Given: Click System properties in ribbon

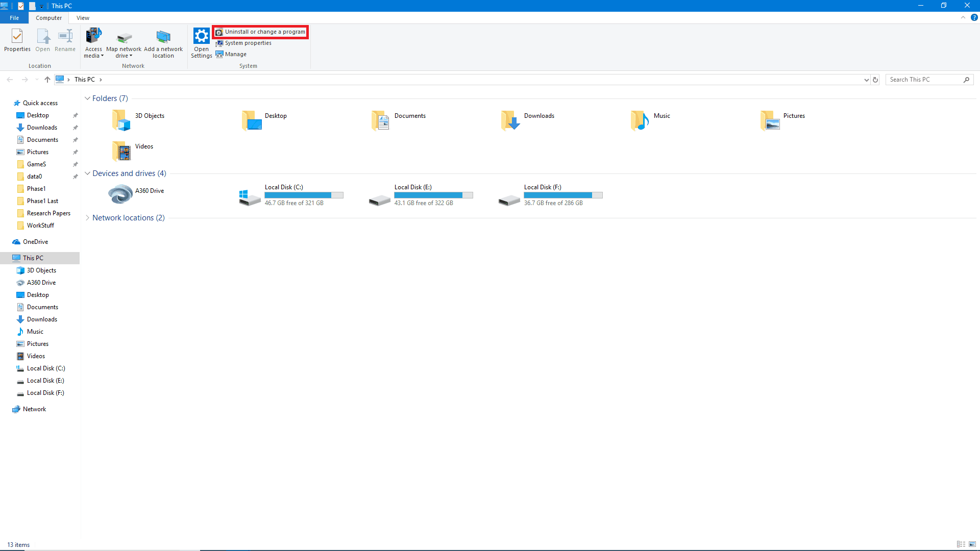Looking at the screenshot, I should pyautogui.click(x=248, y=43).
